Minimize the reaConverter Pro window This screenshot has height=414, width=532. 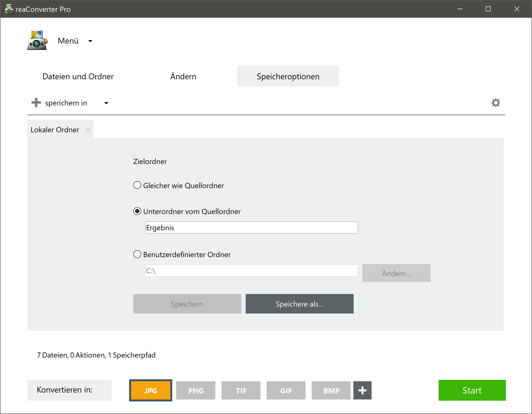point(460,9)
